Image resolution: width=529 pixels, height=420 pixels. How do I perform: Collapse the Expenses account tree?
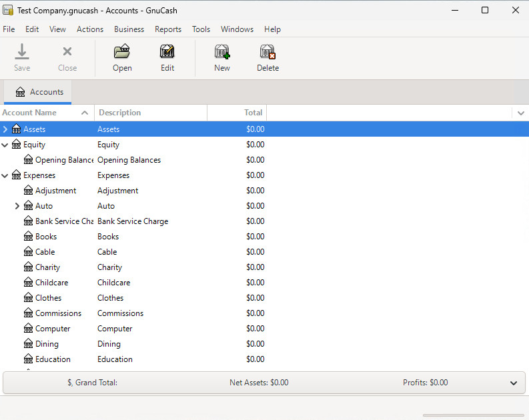pos(5,175)
